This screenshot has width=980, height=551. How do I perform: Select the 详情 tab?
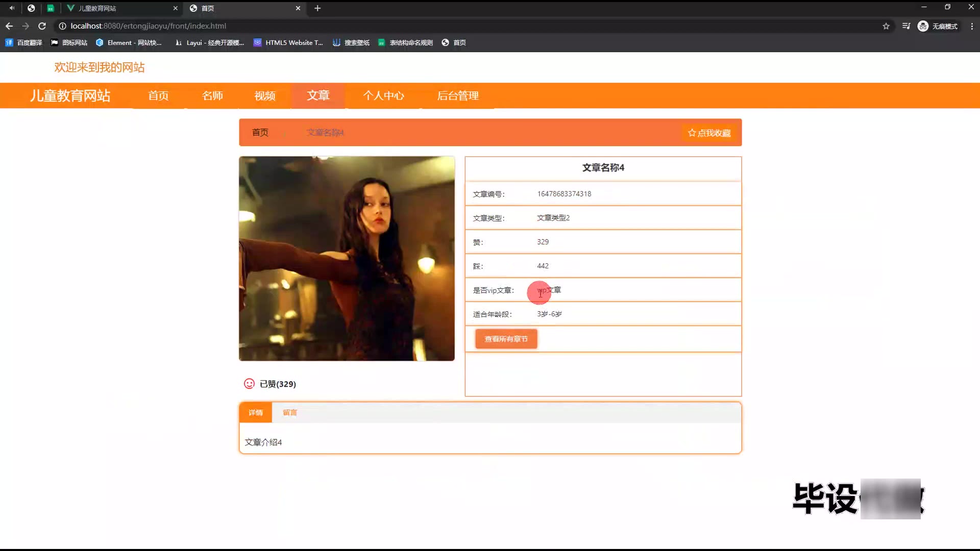(x=255, y=412)
